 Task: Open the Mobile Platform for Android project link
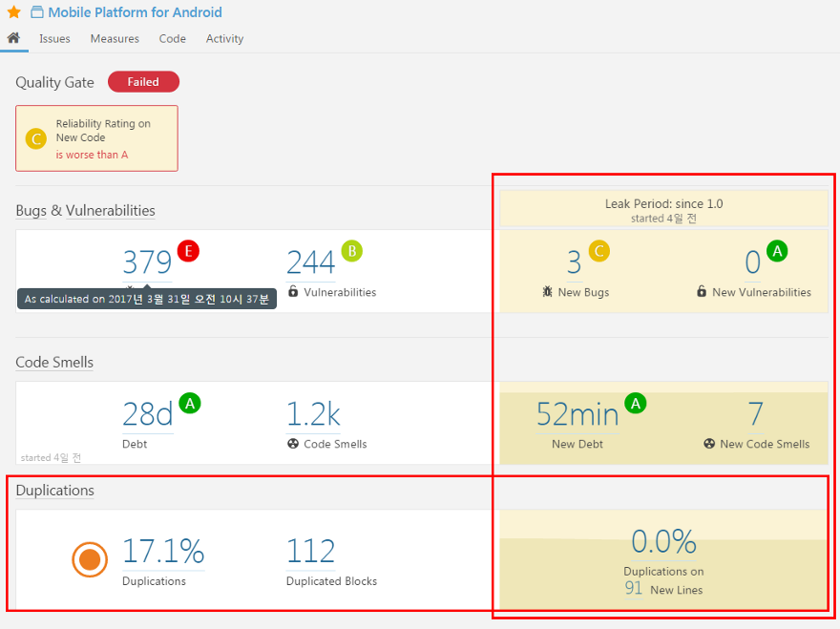pyautogui.click(x=135, y=12)
